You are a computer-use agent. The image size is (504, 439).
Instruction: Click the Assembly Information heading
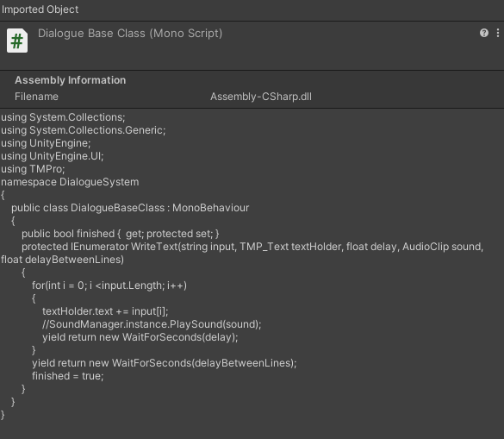point(71,80)
